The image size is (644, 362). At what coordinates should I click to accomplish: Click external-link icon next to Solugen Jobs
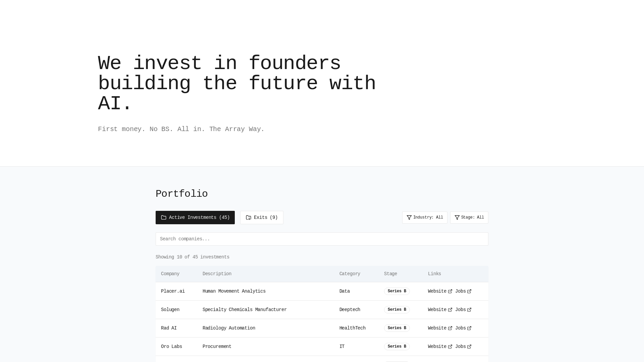click(469, 310)
